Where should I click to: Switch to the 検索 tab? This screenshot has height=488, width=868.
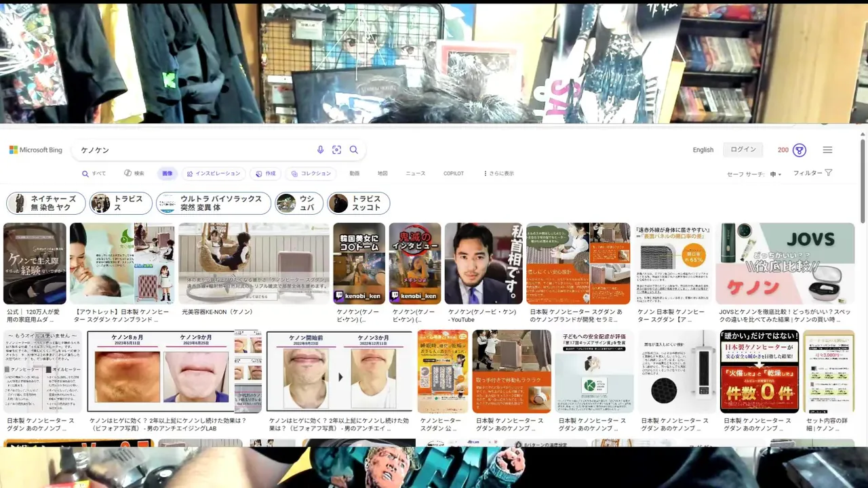pos(134,174)
